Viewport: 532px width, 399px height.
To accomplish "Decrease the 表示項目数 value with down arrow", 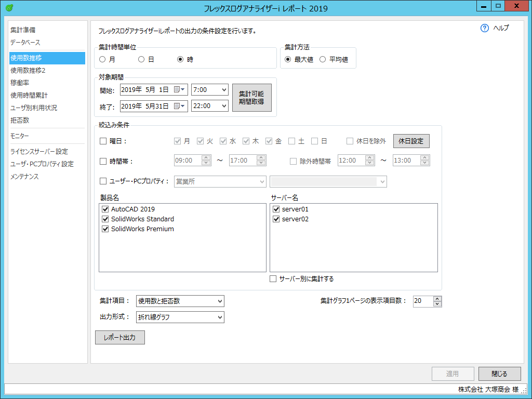I will tap(437, 303).
